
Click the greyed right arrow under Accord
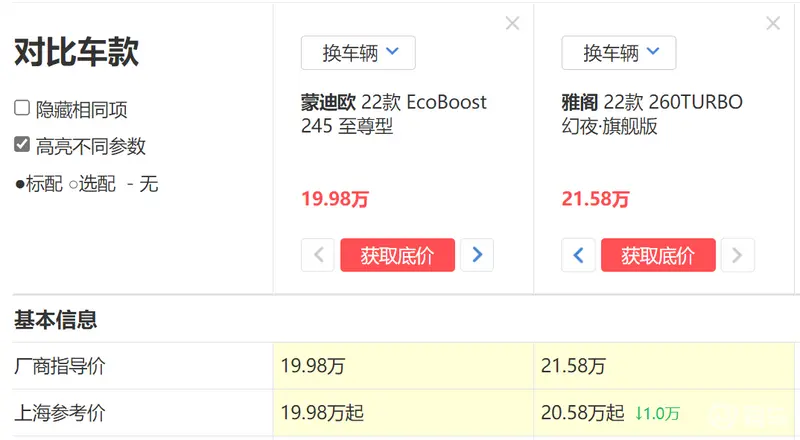point(738,255)
